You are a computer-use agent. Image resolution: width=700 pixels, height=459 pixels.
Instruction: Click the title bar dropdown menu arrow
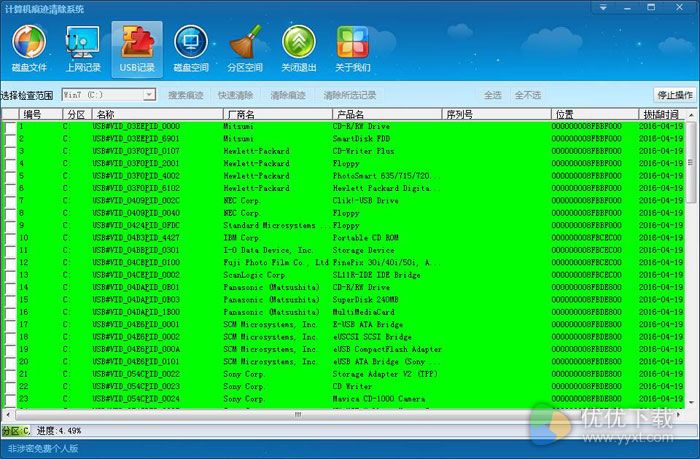pos(603,8)
